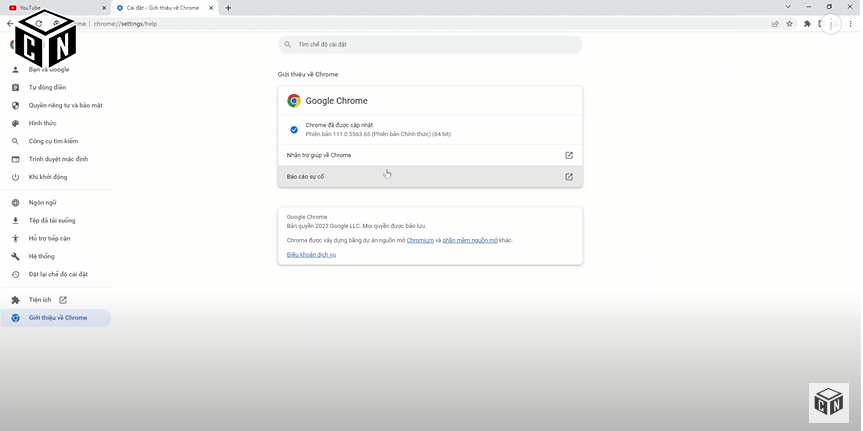Screen dimensions: 863x431
Task: Open Ngôn ngữ language settings
Action: 42,202
